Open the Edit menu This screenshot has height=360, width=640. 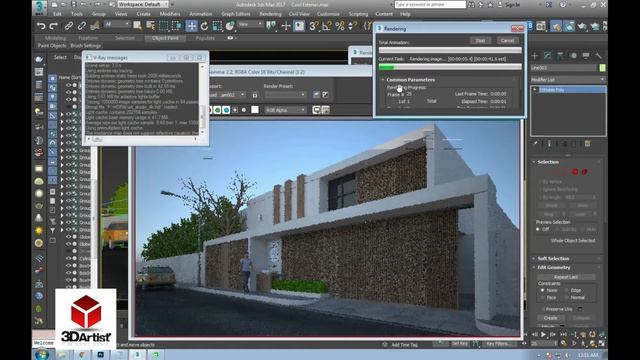click(x=57, y=14)
